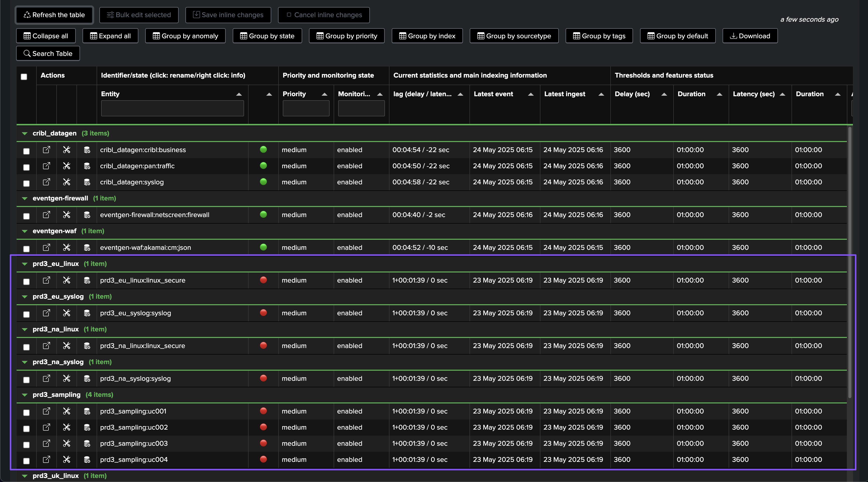Open external link icon for prd3_na_syslog:syslog
Image resolution: width=868 pixels, height=482 pixels.
point(47,378)
